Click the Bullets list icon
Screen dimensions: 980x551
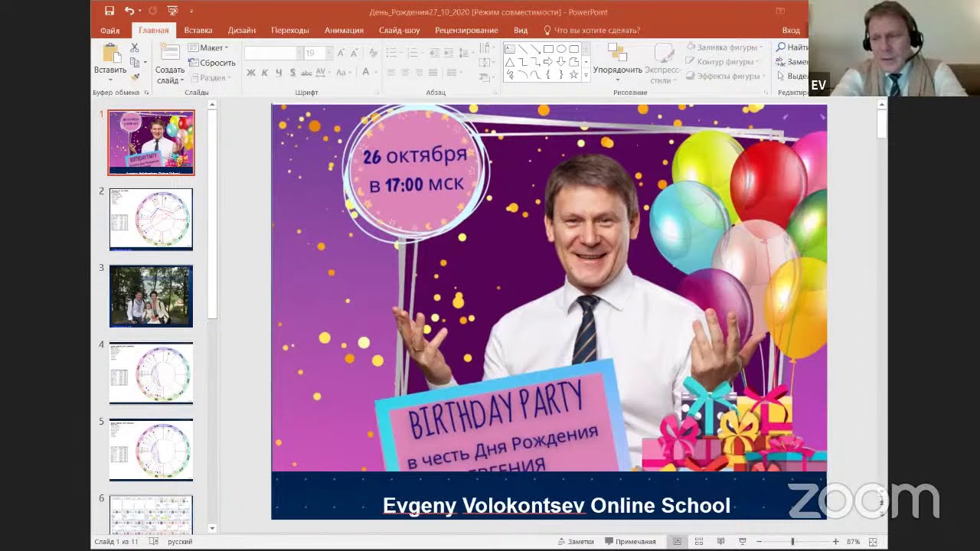click(391, 53)
